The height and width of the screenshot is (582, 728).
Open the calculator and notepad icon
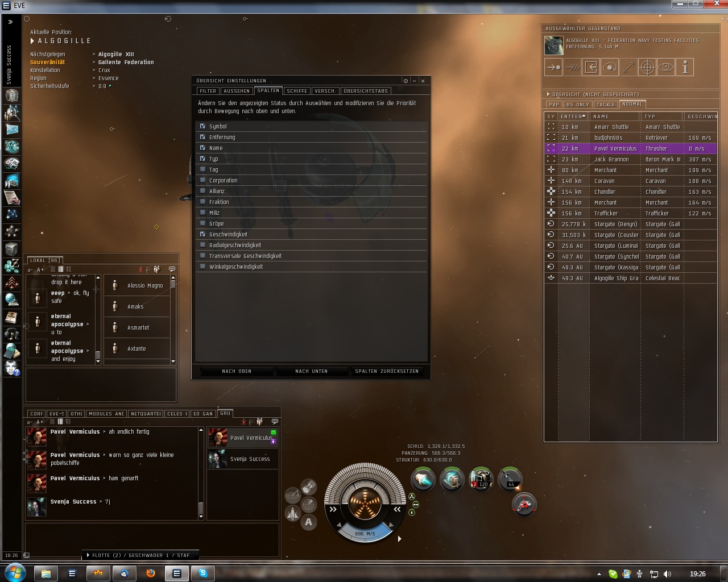(12, 351)
